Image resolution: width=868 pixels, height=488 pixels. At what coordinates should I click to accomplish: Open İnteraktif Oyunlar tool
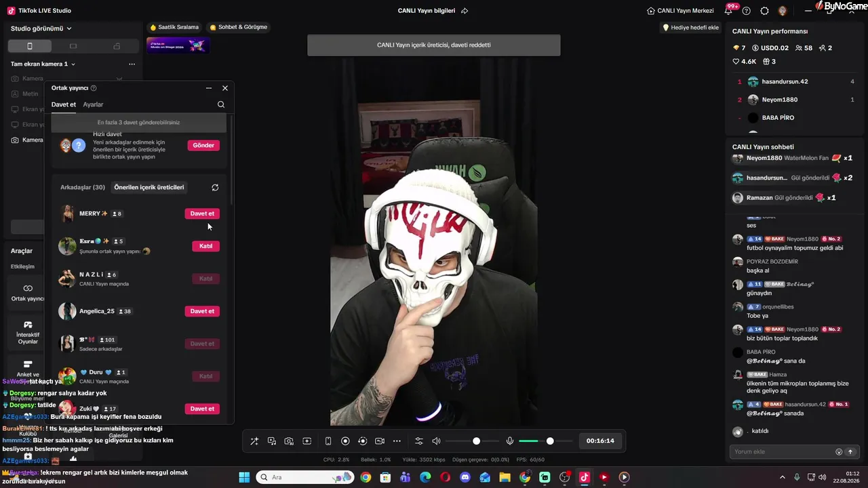(28, 332)
